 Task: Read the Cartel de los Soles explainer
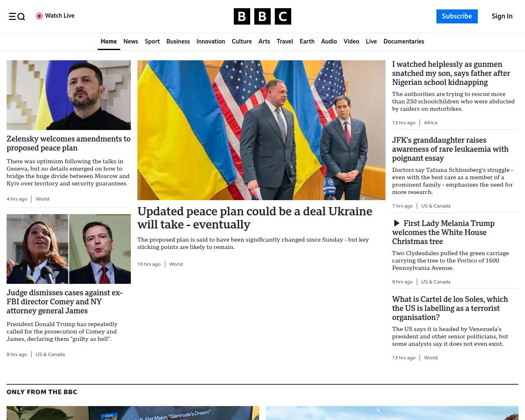450,308
